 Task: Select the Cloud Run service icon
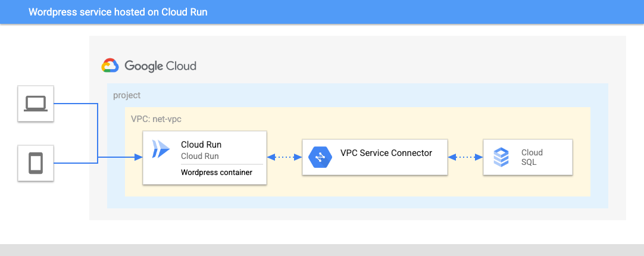160,149
